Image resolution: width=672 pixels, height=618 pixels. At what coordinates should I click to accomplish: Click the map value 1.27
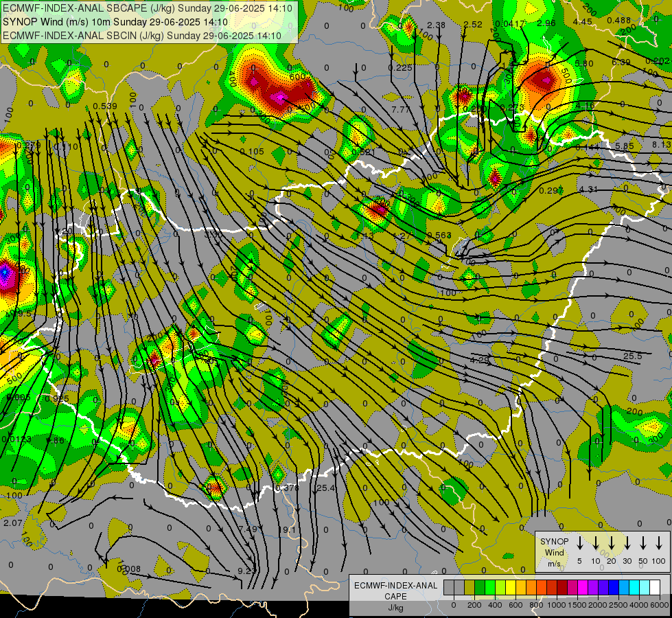click(x=402, y=236)
